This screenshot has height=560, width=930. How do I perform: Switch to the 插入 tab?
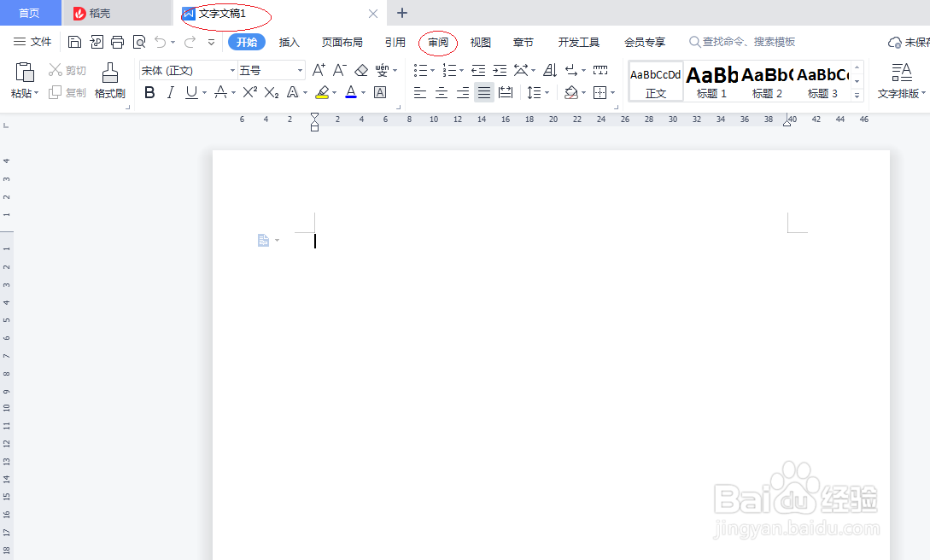[290, 42]
